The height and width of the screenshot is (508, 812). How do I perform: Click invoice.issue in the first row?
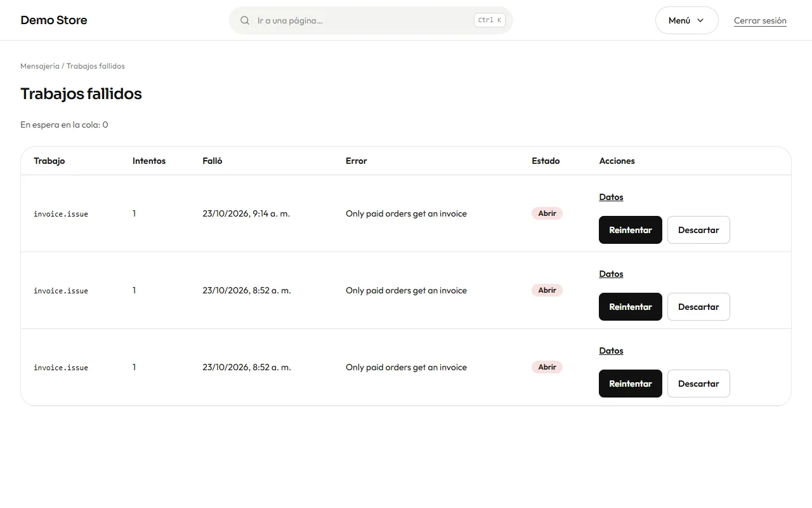[x=61, y=214]
